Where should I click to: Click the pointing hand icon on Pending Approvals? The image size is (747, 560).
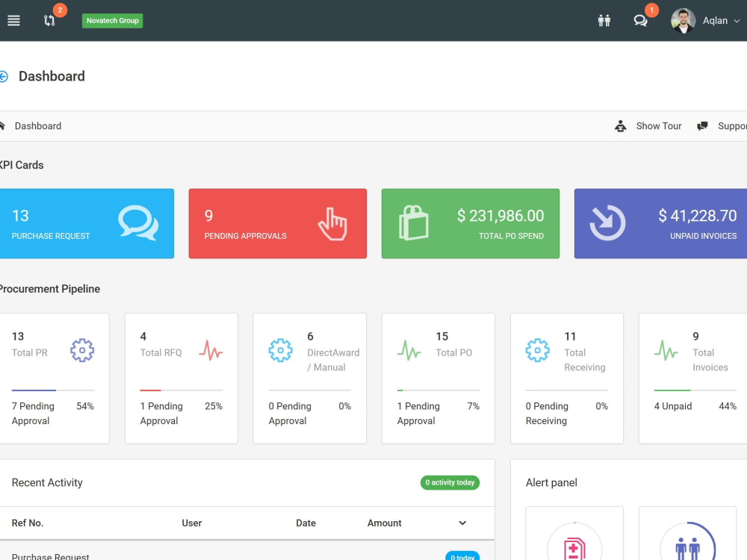(332, 223)
